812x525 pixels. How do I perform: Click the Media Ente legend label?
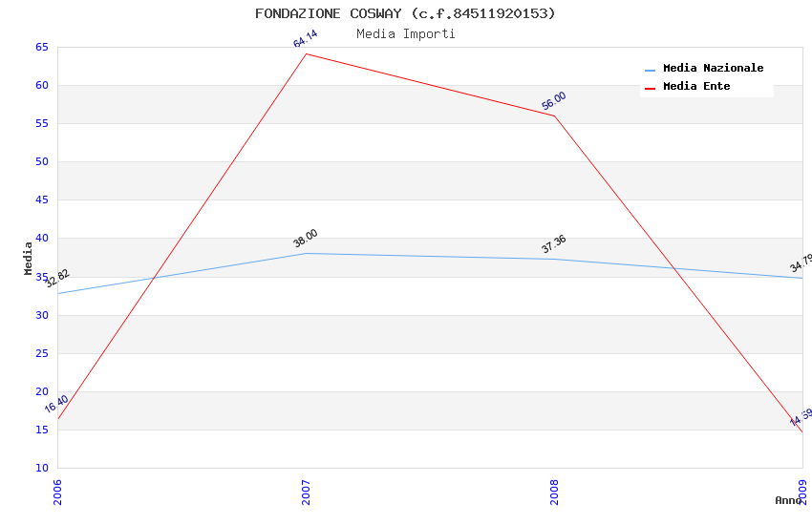point(696,86)
